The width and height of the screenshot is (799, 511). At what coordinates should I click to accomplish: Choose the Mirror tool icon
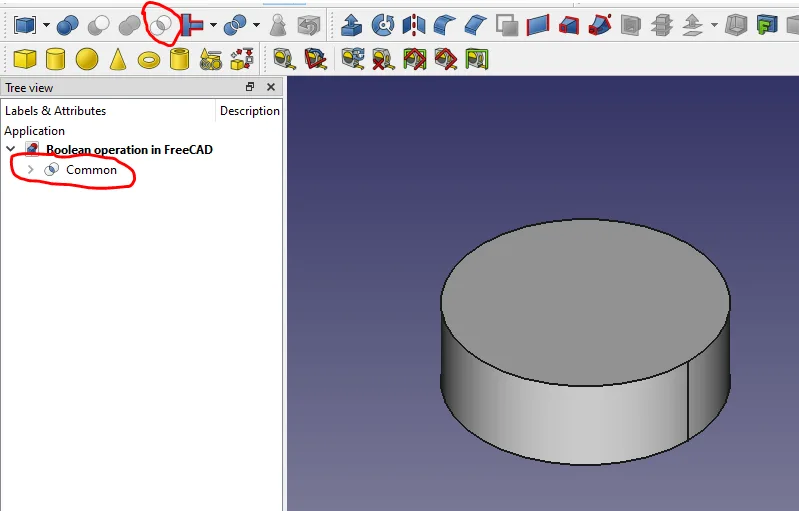413,24
